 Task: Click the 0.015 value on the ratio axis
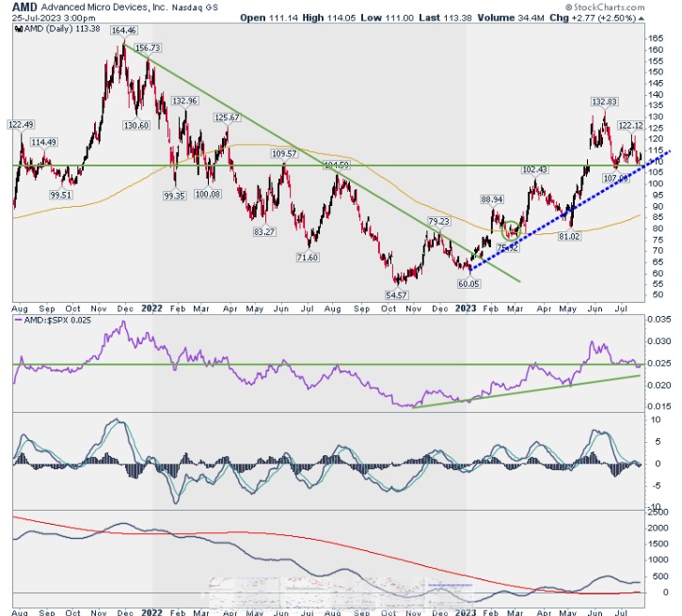point(659,406)
